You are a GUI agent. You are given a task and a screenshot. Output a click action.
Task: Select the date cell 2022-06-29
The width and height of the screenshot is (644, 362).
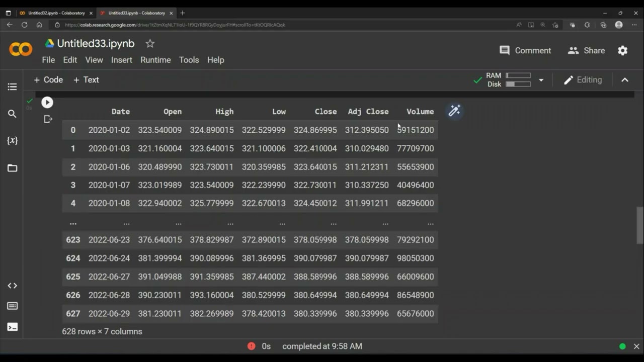point(109,313)
